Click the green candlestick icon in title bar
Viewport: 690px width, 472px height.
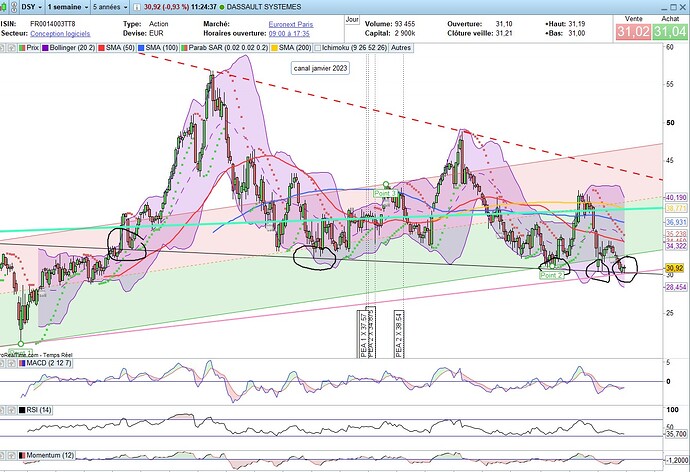pos(4,7)
